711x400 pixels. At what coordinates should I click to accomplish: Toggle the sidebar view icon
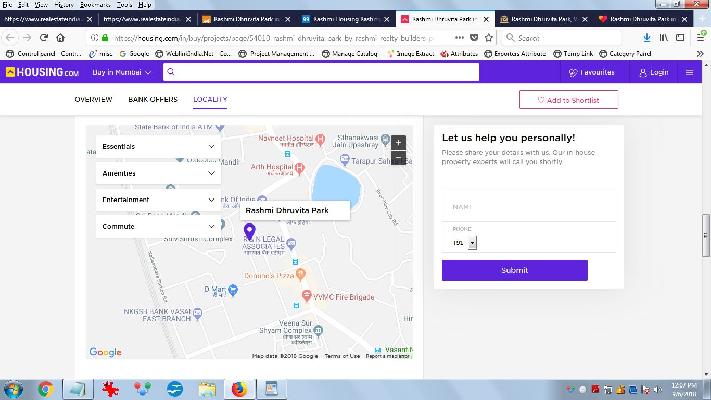[x=680, y=38]
